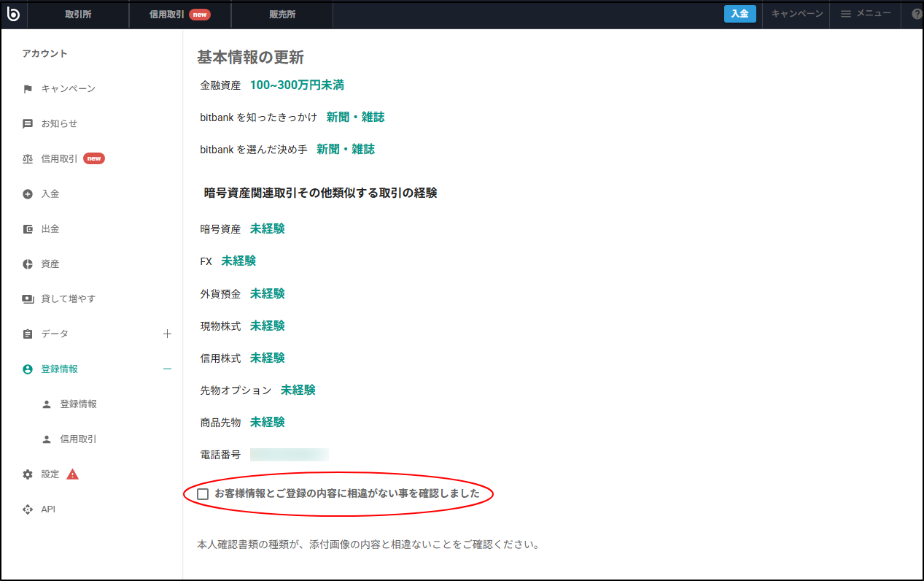The height and width of the screenshot is (581, 924).
Task: Click 新聞・雑誌 beside 知ったきっかけ
Action: pyautogui.click(x=355, y=118)
